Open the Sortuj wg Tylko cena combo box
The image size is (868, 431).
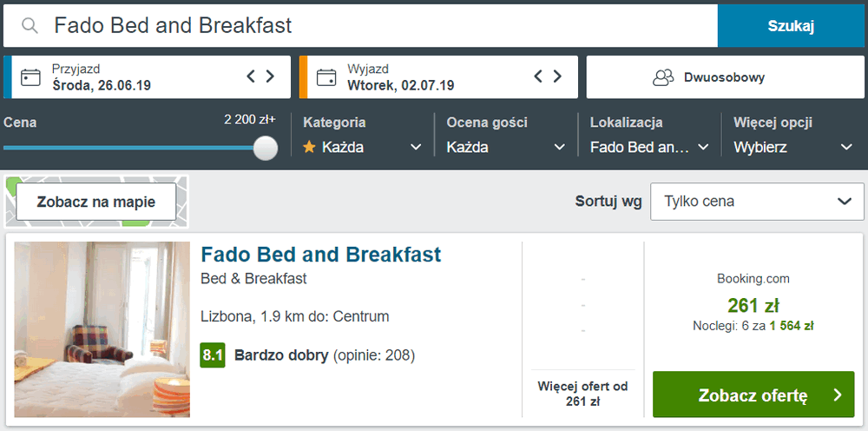click(x=757, y=201)
